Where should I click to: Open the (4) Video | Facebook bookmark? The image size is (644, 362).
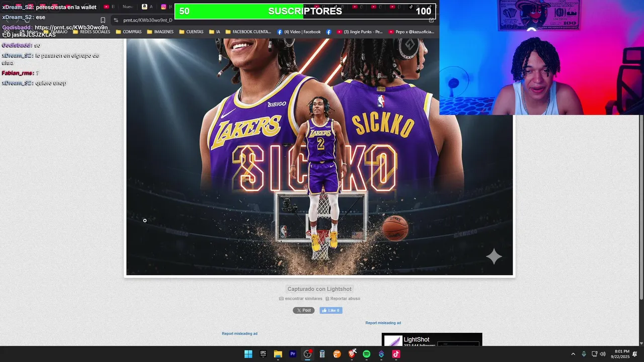(299, 32)
